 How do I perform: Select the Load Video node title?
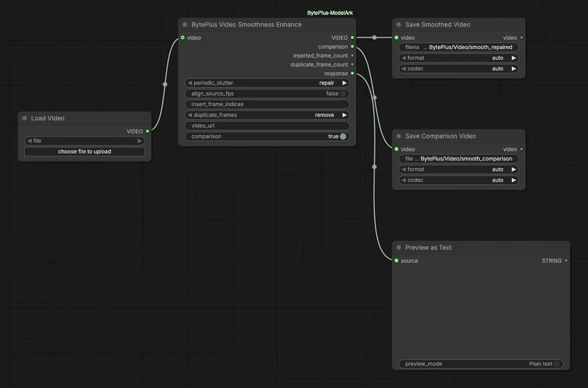pyautogui.click(x=48, y=118)
